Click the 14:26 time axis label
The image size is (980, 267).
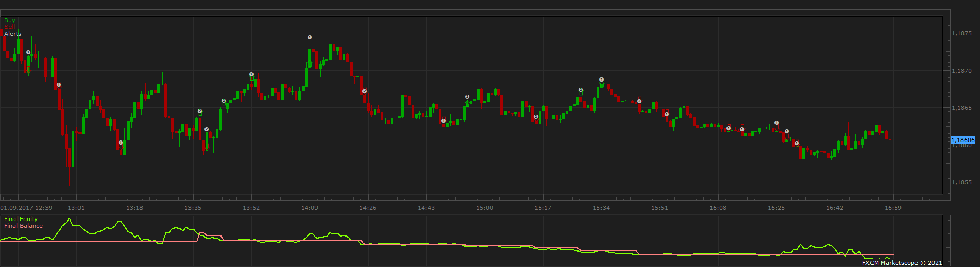(x=368, y=208)
